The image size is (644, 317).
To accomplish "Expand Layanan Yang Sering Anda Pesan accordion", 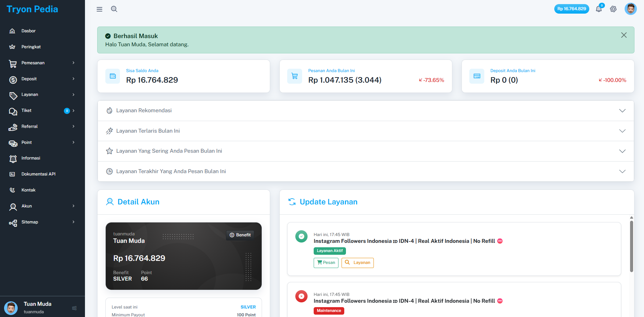I will pos(366,151).
